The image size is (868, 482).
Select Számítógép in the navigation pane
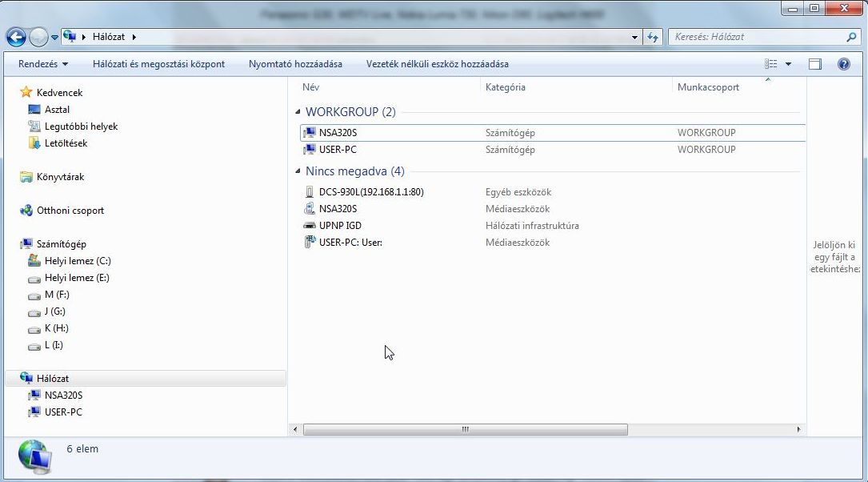tap(61, 243)
